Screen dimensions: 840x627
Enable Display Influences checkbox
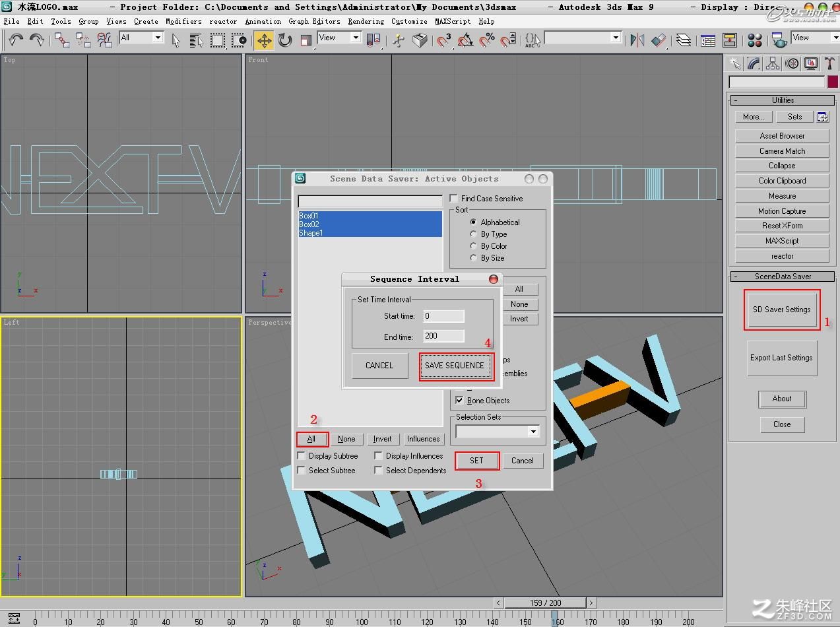coord(379,456)
